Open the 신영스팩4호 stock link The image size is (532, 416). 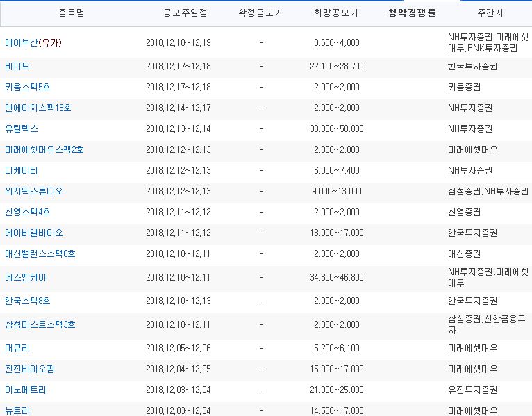point(28,213)
